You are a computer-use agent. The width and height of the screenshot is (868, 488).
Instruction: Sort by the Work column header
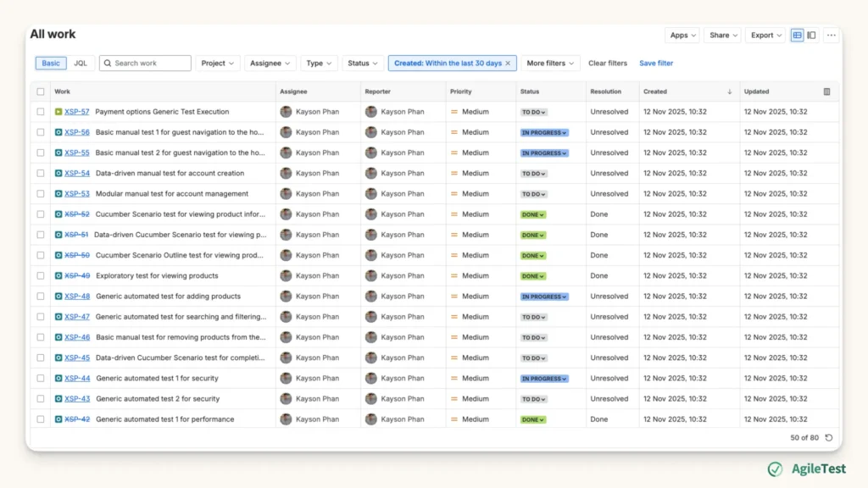(62, 91)
